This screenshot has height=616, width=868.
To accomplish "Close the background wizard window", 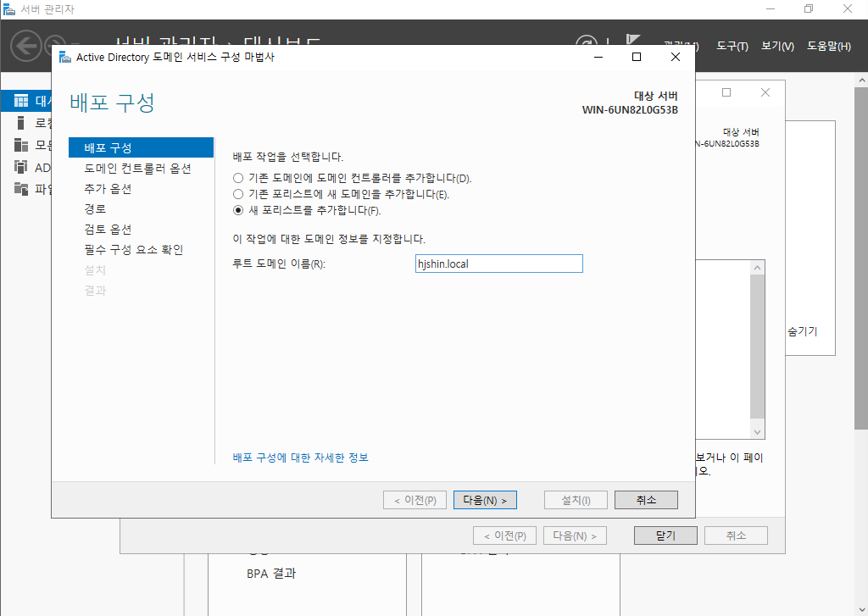I will click(765, 92).
